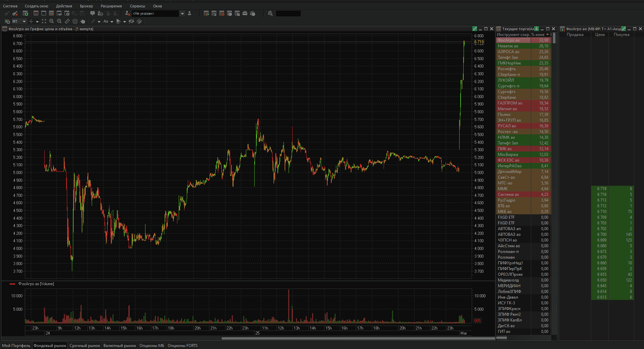
Task: Sort by % изме column header
Action: pos(540,35)
